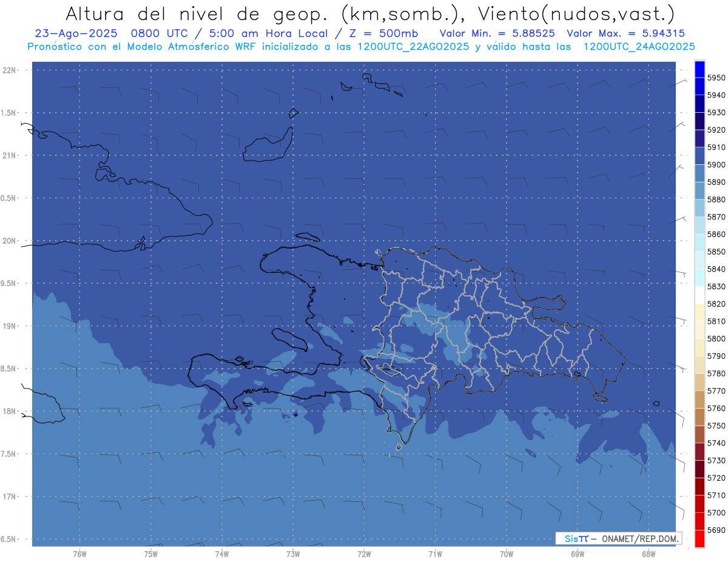Click the 5900 label on the colorbar
Screen dimensions: 728x562
pos(716,165)
